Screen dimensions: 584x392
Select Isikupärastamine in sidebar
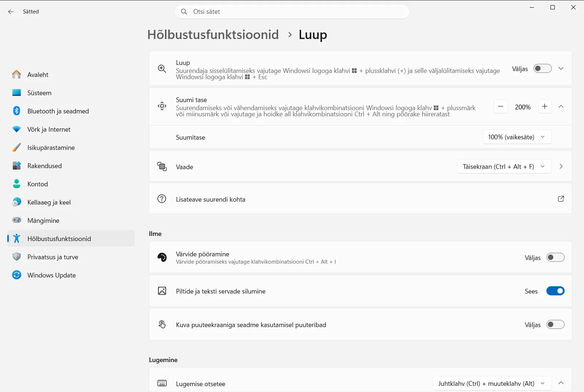click(x=71, y=147)
